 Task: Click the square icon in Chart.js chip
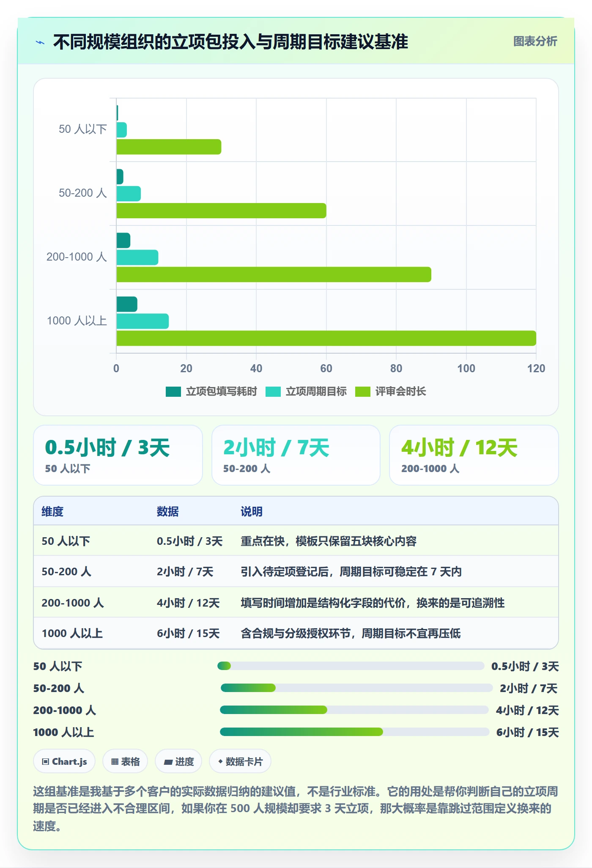point(46,762)
